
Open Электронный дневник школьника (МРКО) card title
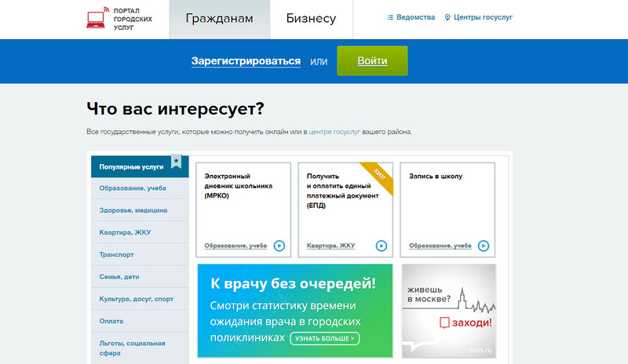(239, 186)
